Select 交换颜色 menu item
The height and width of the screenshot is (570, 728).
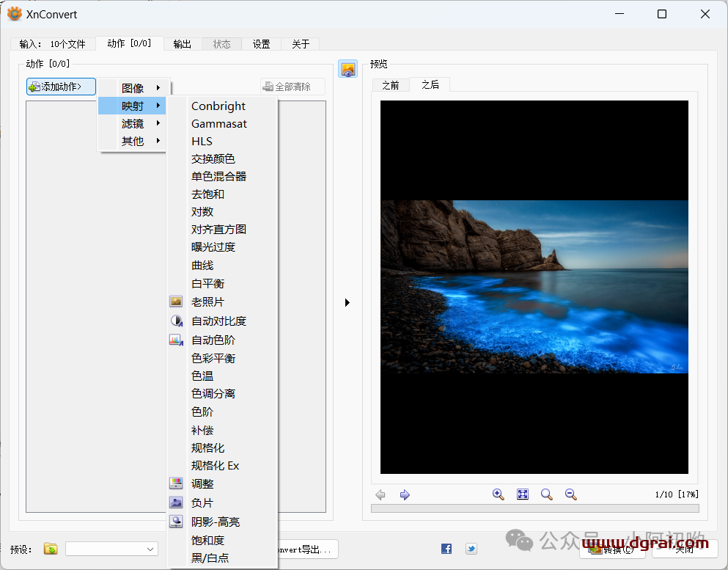click(222, 159)
